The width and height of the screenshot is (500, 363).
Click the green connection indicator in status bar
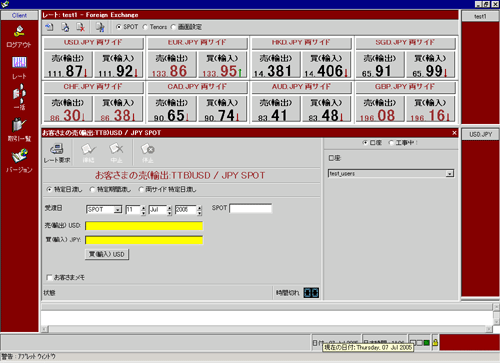click(x=426, y=342)
